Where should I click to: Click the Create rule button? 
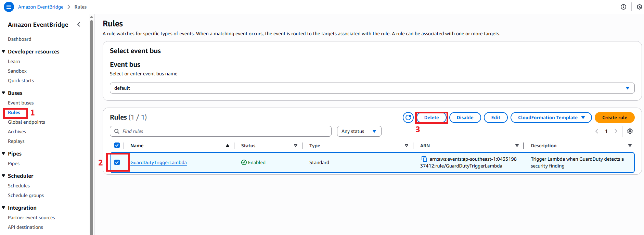(615, 117)
